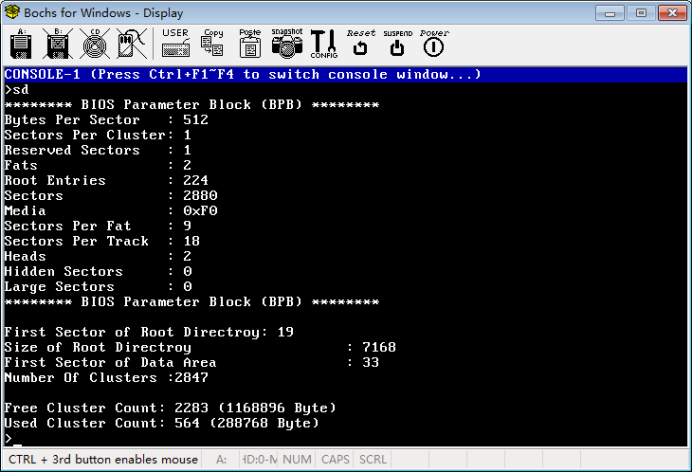Viewport: 692px width, 473px height.
Task: Click the HD:0-M status indicator
Action: 260,460
